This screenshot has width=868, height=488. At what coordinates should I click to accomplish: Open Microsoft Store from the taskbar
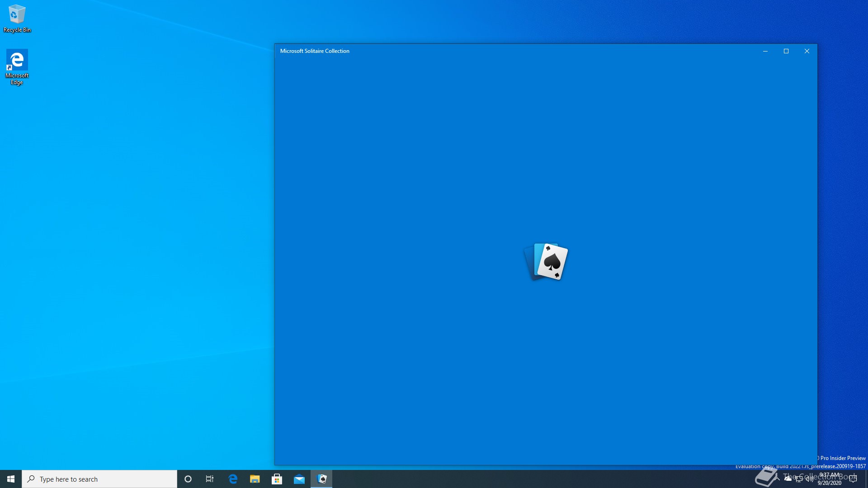coord(277,479)
